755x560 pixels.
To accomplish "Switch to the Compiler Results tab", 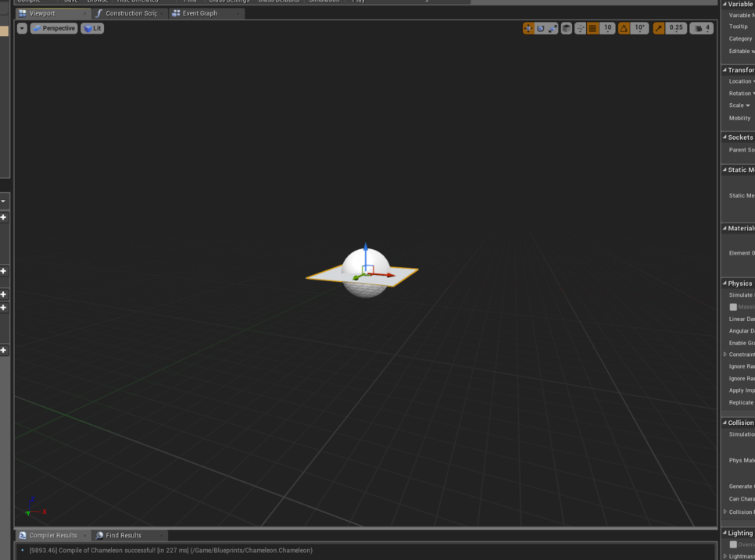I will coord(53,536).
